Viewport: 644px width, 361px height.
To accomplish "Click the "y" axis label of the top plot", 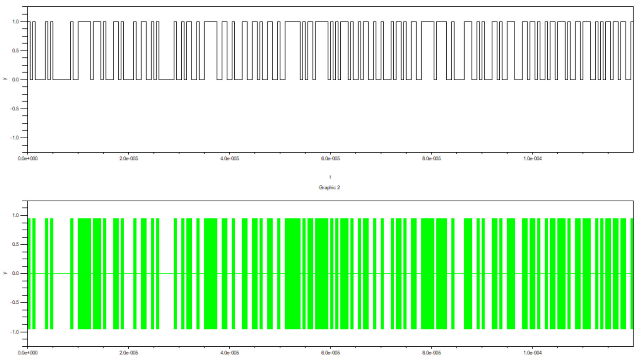I will (5, 79).
